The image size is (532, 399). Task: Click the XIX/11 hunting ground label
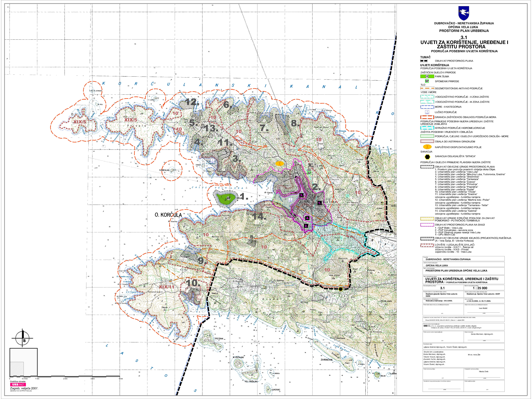[166, 287]
